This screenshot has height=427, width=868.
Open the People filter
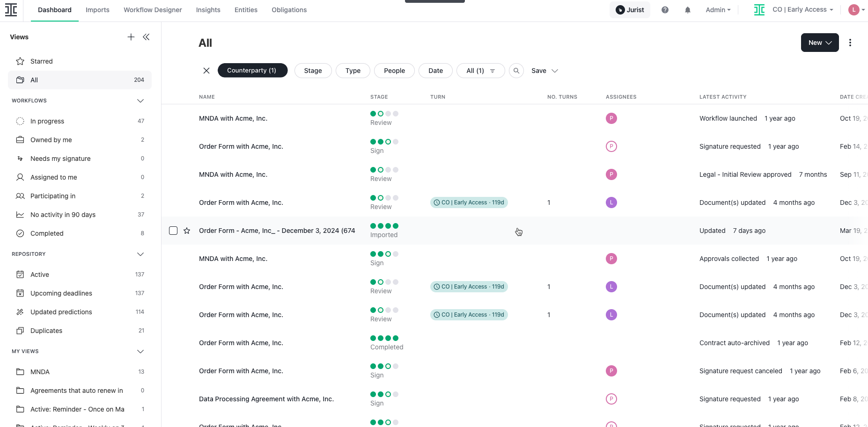pyautogui.click(x=394, y=71)
